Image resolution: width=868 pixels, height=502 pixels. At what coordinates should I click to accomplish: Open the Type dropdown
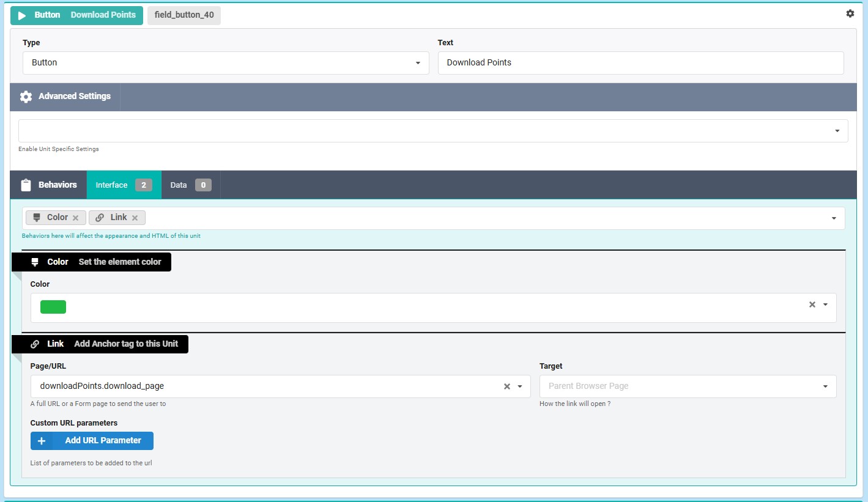click(226, 63)
